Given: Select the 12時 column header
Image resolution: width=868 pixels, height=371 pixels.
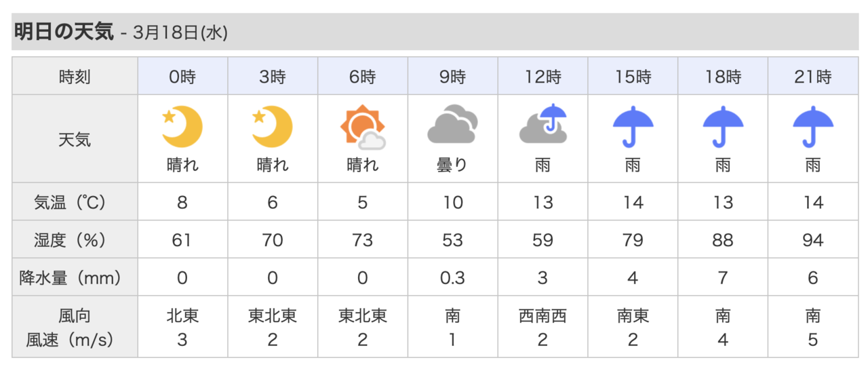Looking at the screenshot, I should [542, 77].
